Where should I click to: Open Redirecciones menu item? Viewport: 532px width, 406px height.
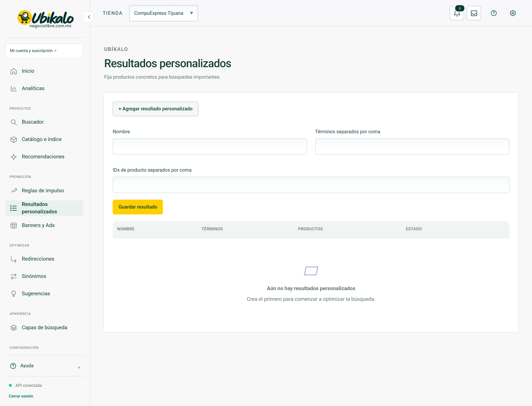(44, 259)
